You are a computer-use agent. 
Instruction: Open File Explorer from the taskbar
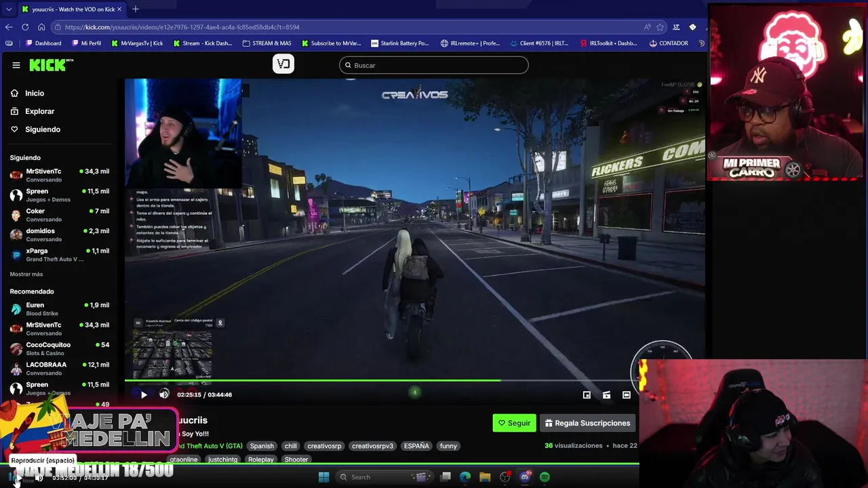click(x=485, y=477)
